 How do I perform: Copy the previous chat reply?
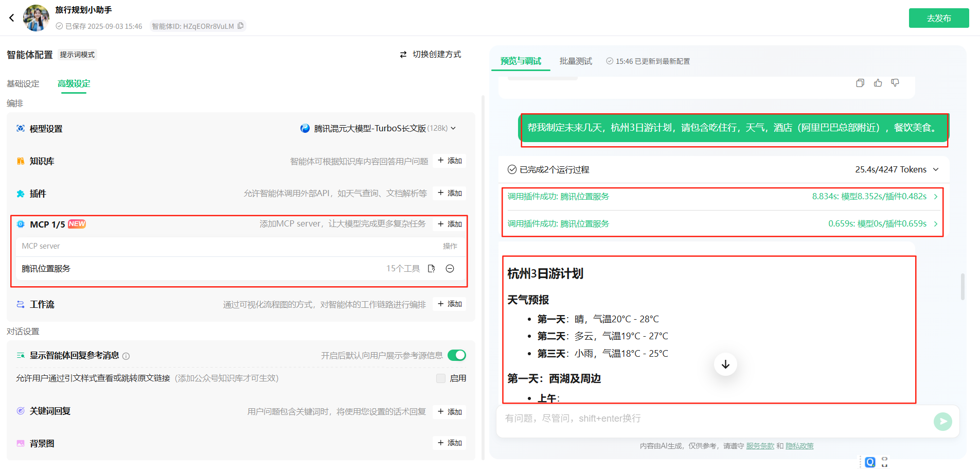pos(860,83)
